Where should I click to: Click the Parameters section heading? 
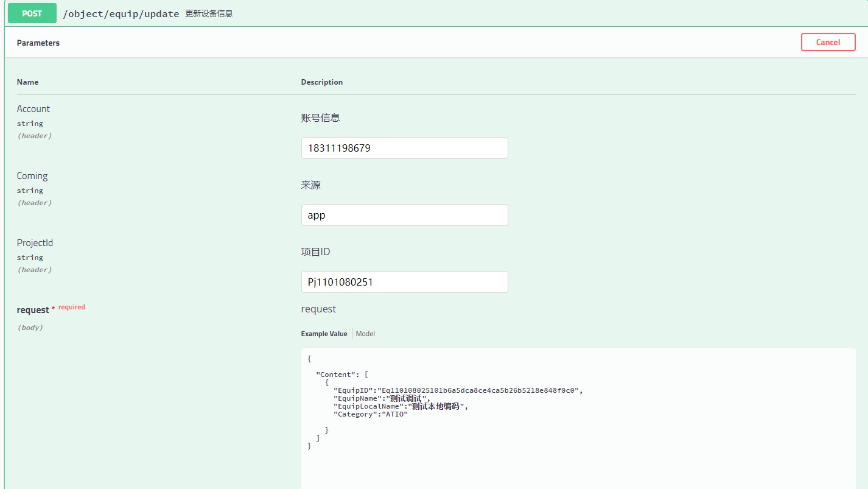pyautogui.click(x=38, y=43)
